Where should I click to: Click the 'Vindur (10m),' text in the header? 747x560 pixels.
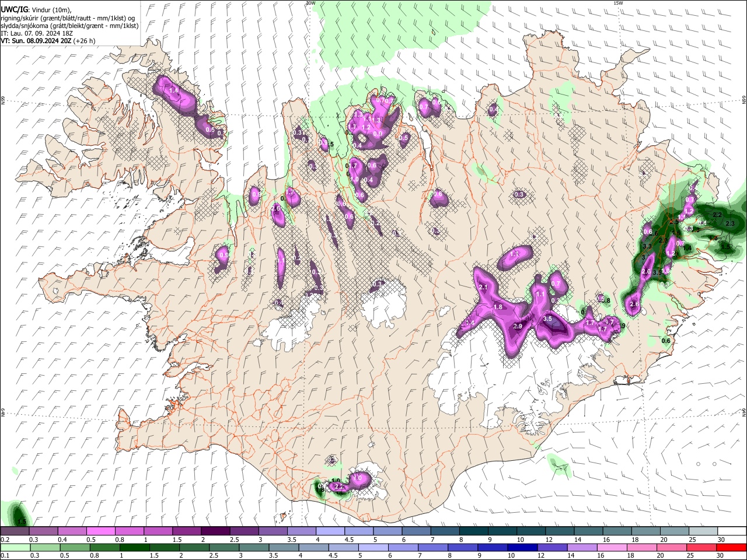51,10
